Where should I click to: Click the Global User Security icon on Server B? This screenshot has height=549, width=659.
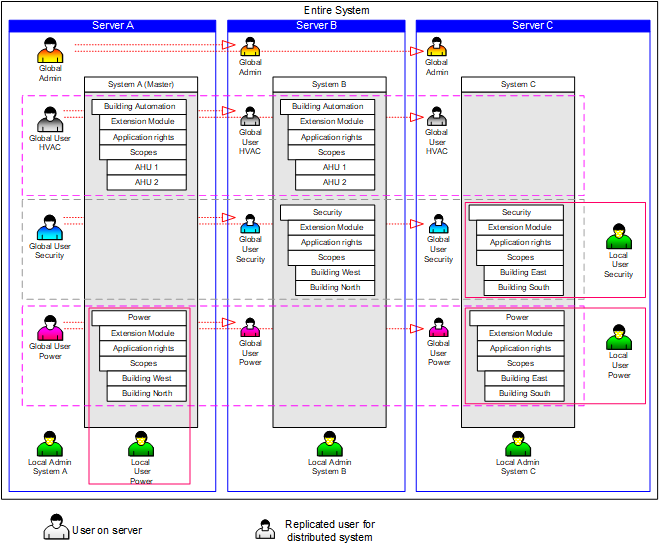(x=250, y=224)
